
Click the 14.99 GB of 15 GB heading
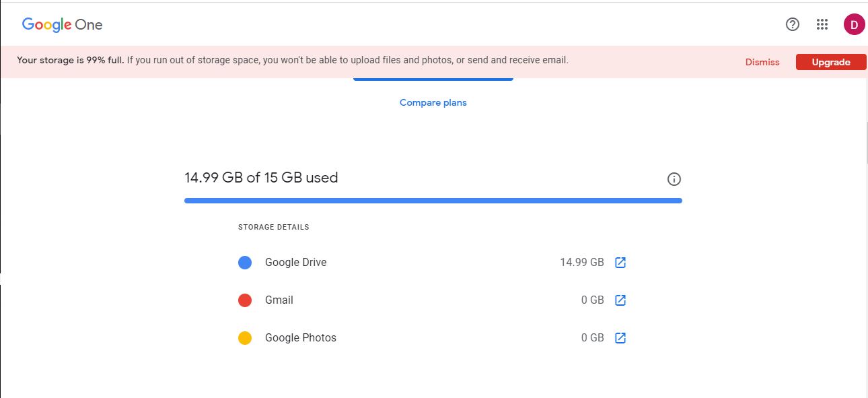pos(261,177)
